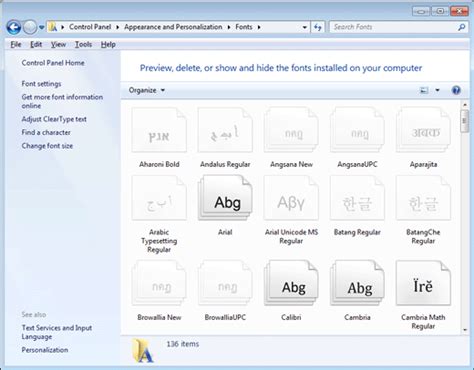Image resolution: width=474 pixels, height=370 pixels.
Task: Click the search magnifier icon
Action: [x=462, y=27]
